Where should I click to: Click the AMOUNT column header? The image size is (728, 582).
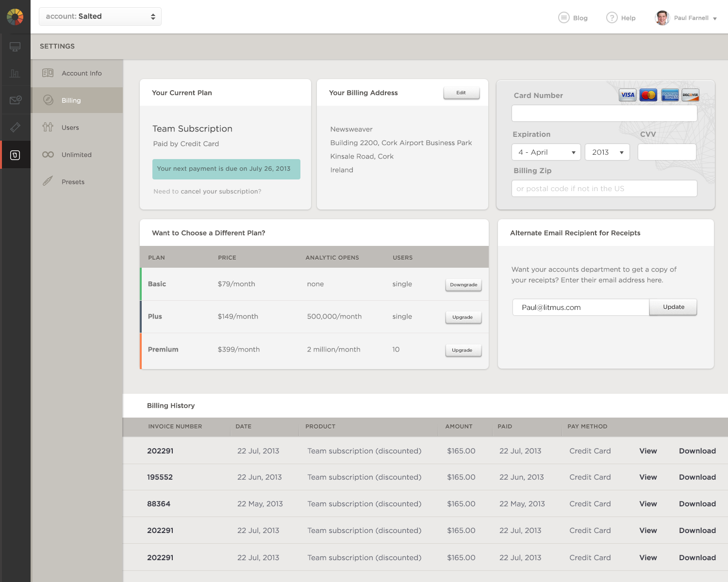(x=459, y=427)
